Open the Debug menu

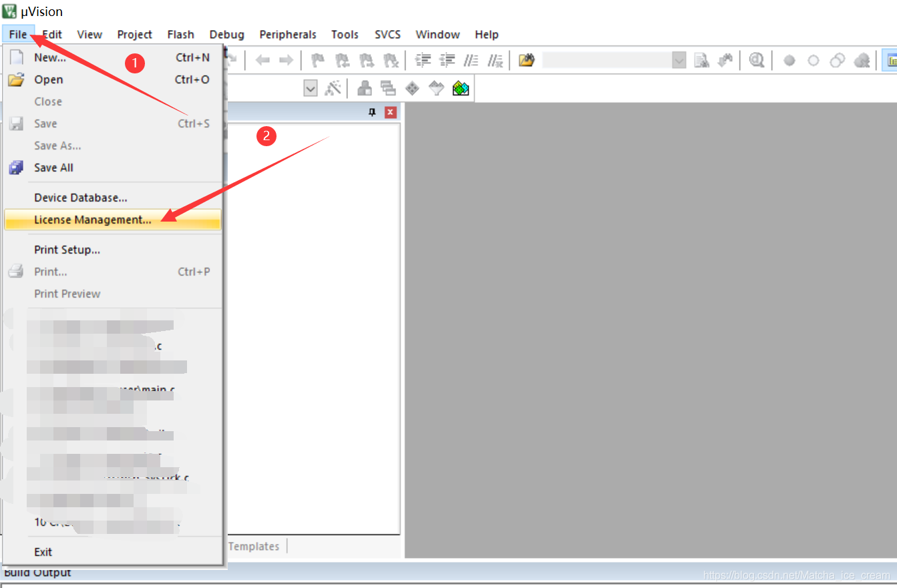coord(227,34)
